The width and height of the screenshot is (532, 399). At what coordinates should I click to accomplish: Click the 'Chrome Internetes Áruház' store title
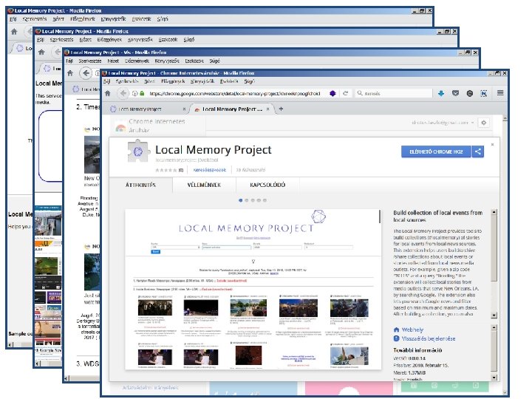point(157,126)
